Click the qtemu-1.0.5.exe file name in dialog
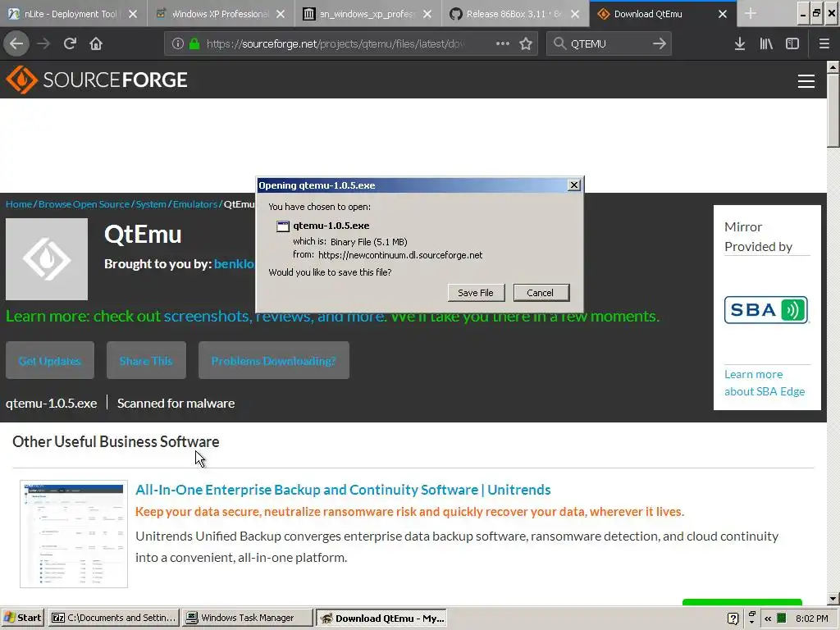The width and height of the screenshot is (840, 630). click(331, 226)
